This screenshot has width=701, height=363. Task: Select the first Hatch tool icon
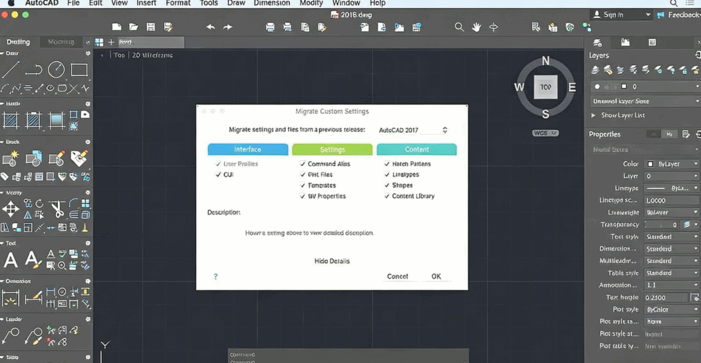(x=11, y=120)
